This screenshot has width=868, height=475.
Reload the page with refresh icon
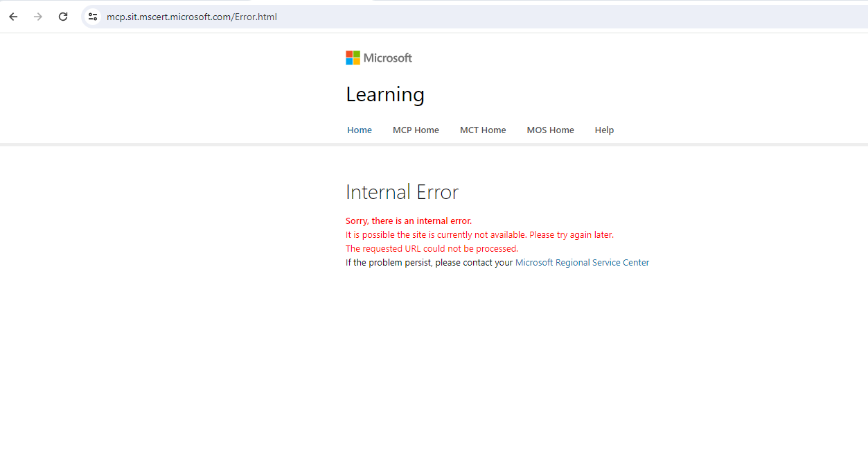(63, 17)
